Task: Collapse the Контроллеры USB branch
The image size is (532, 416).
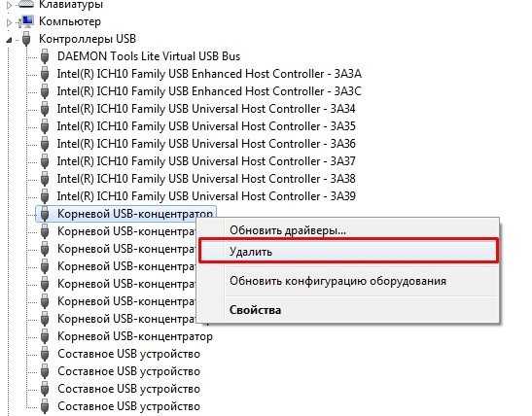Action: pyautogui.click(x=9, y=41)
